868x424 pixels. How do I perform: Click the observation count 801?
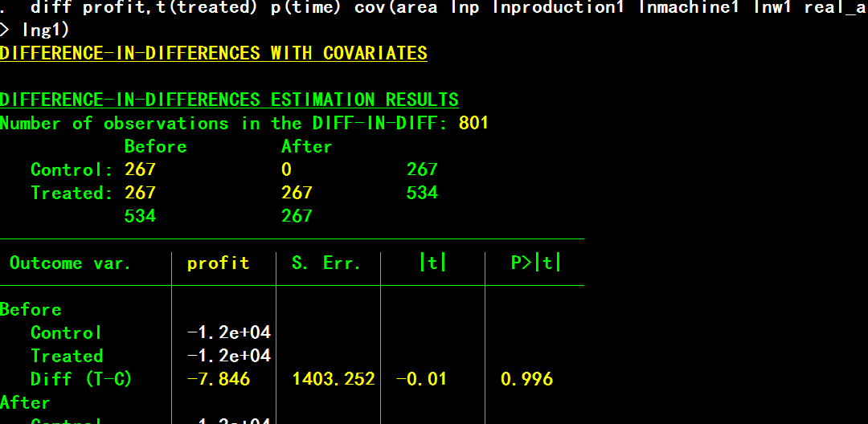pos(473,124)
